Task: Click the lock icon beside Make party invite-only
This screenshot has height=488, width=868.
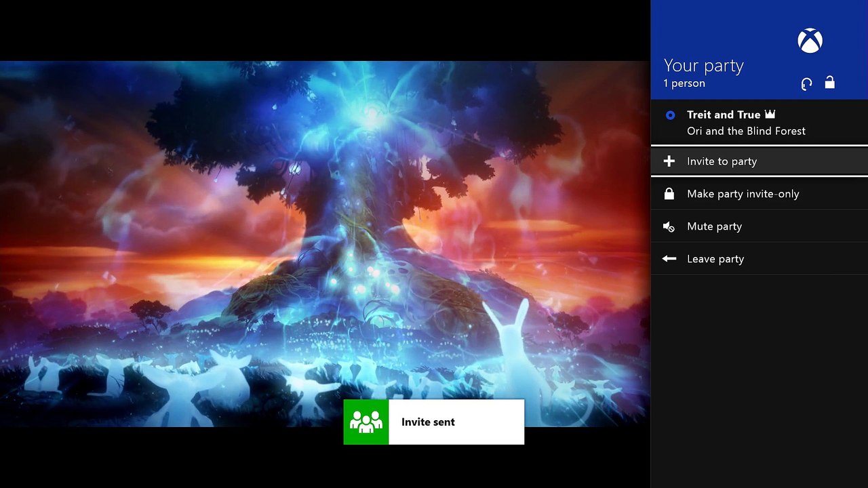Action: pyautogui.click(x=669, y=194)
